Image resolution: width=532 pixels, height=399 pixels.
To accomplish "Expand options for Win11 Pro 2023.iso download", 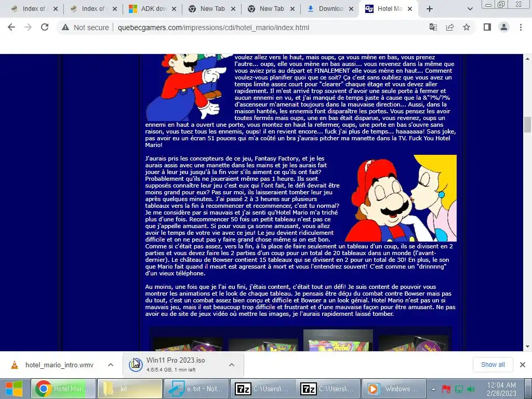I will click(x=232, y=365).
